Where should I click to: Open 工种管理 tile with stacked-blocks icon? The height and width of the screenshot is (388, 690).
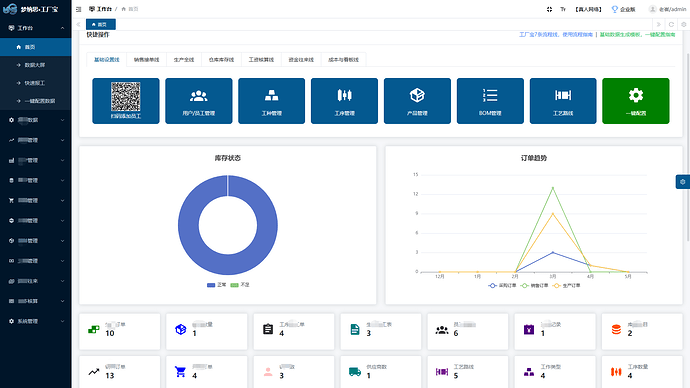(272, 101)
